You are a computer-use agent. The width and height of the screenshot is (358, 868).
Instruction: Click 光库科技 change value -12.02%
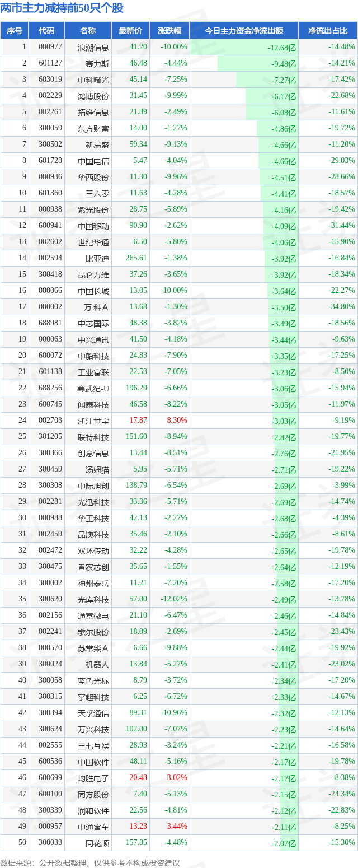pos(173,599)
